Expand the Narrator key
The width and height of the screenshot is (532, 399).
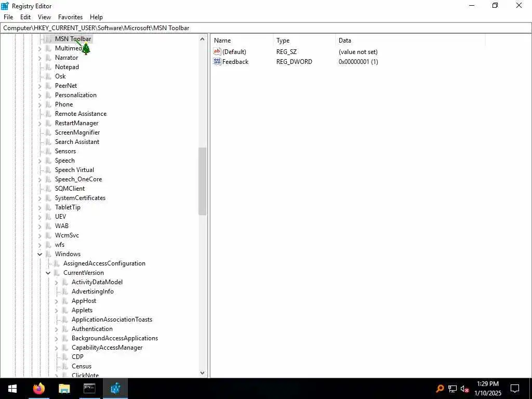pyautogui.click(x=39, y=58)
